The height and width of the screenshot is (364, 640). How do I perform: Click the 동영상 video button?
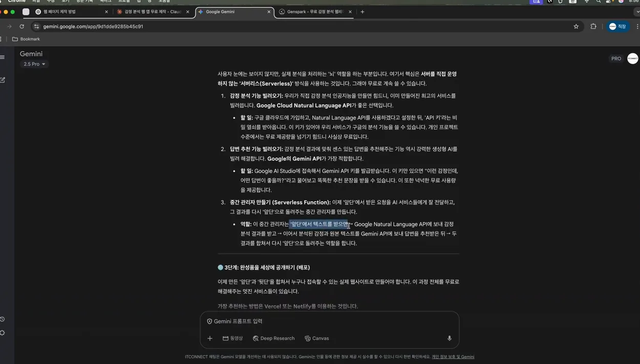click(233, 338)
